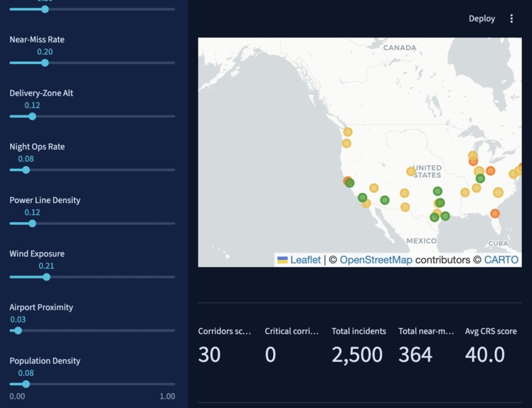Click the Wind Exposure value 0.21
The width and height of the screenshot is (532, 408).
[46, 266]
